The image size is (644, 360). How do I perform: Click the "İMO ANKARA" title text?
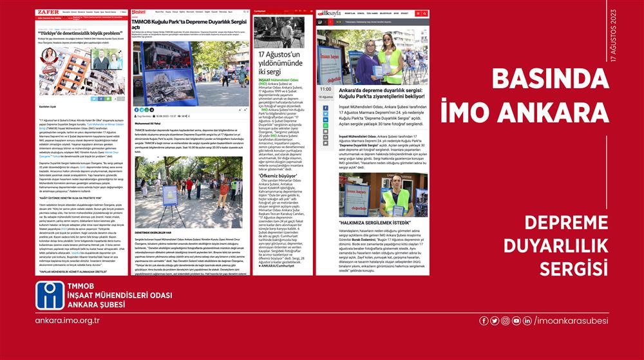pos(524,111)
